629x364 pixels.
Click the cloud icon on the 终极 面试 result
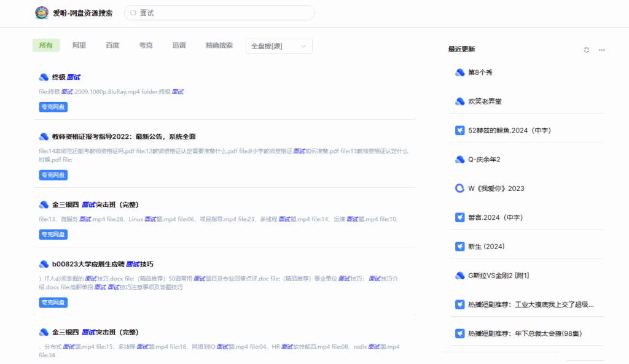tap(43, 77)
